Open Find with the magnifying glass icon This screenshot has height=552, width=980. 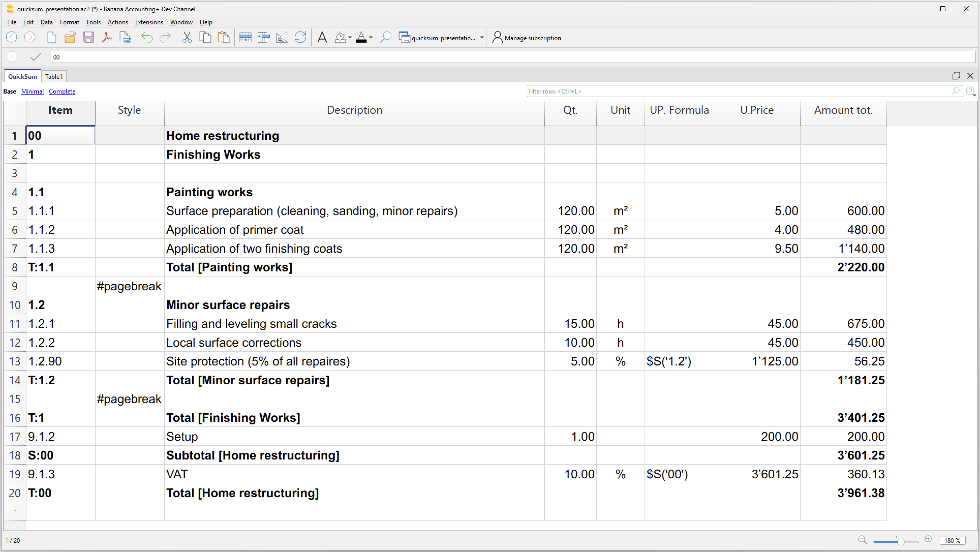(x=386, y=37)
